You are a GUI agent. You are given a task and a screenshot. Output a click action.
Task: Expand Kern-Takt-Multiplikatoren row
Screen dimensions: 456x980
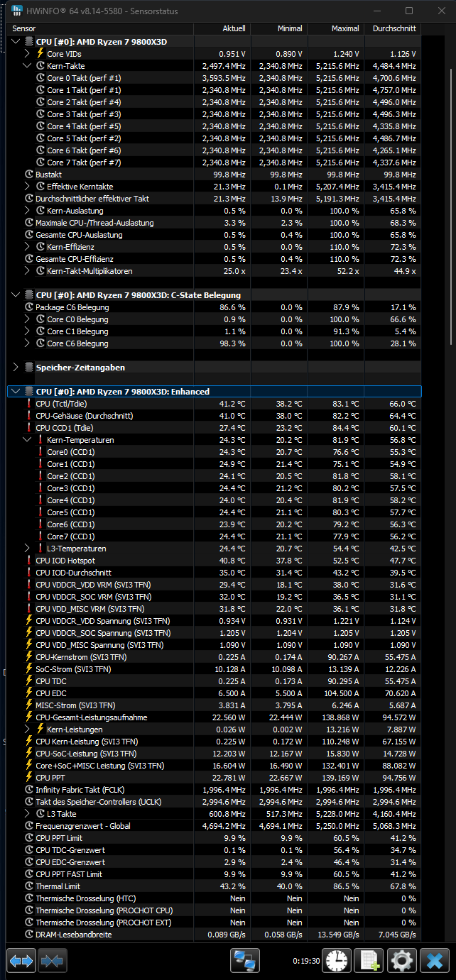pyautogui.click(x=28, y=271)
